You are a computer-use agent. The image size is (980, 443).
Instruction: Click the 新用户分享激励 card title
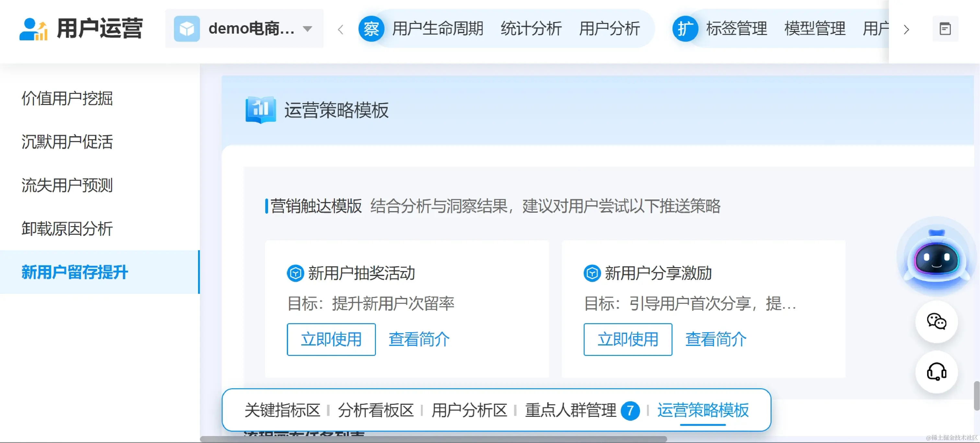658,273
